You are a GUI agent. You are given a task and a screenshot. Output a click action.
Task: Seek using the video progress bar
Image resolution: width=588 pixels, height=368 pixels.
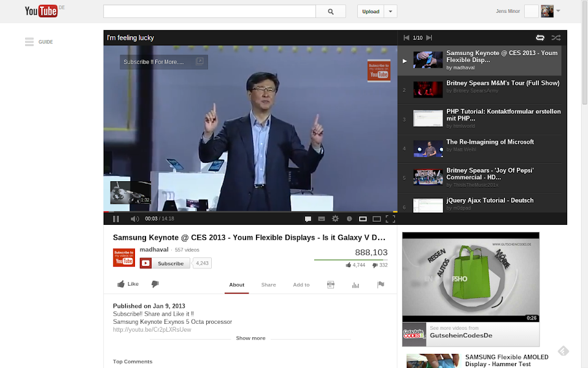point(250,212)
